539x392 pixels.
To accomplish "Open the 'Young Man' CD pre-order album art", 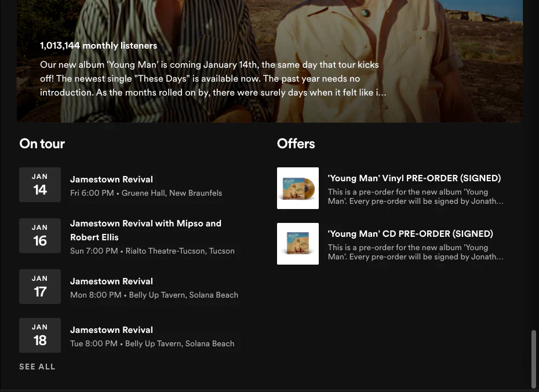I will 297,244.
